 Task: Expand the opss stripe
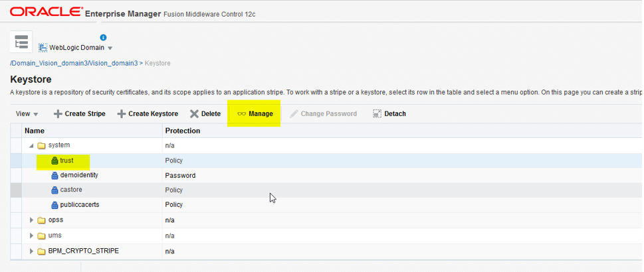coord(31,220)
